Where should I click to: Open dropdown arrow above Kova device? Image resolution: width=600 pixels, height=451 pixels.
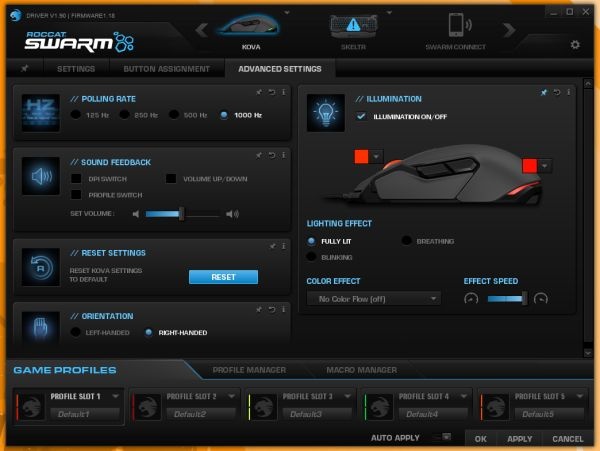(x=287, y=13)
